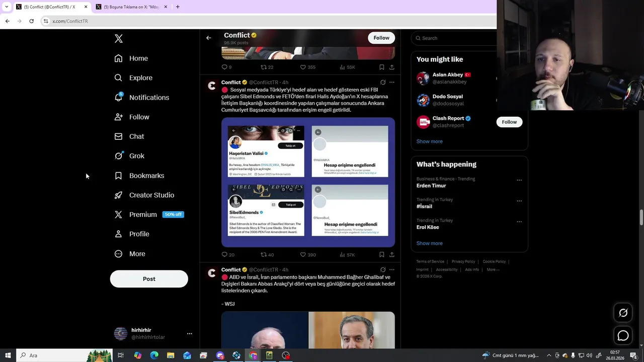The height and width of the screenshot is (362, 644).
Task: Open Creator Studio in sidebar
Action: [x=144, y=195]
